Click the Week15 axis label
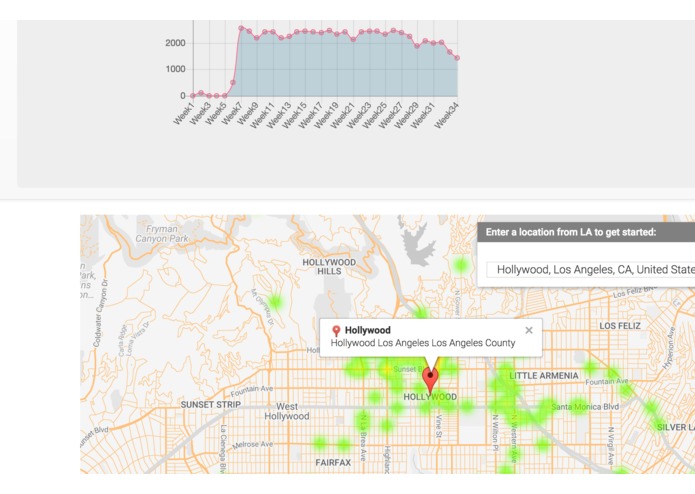The width and height of the screenshot is (695, 494). (x=294, y=115)
